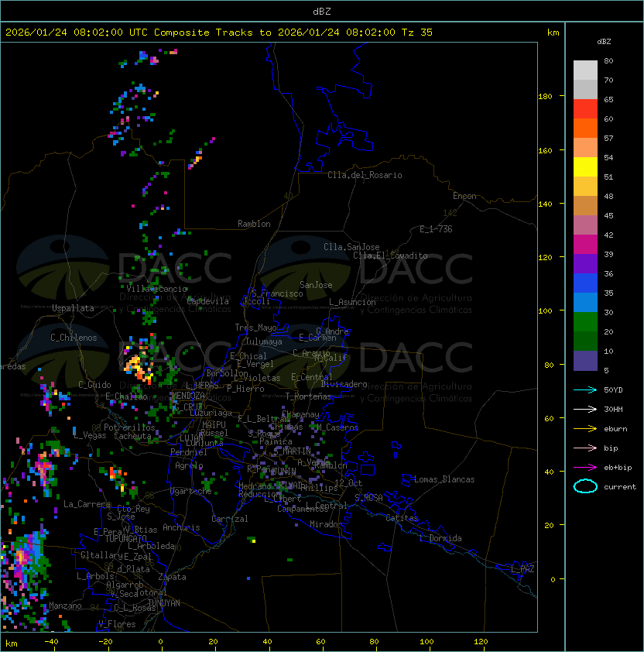
Task: Click the '57' value in the dBZ legend
Action: 608,138
